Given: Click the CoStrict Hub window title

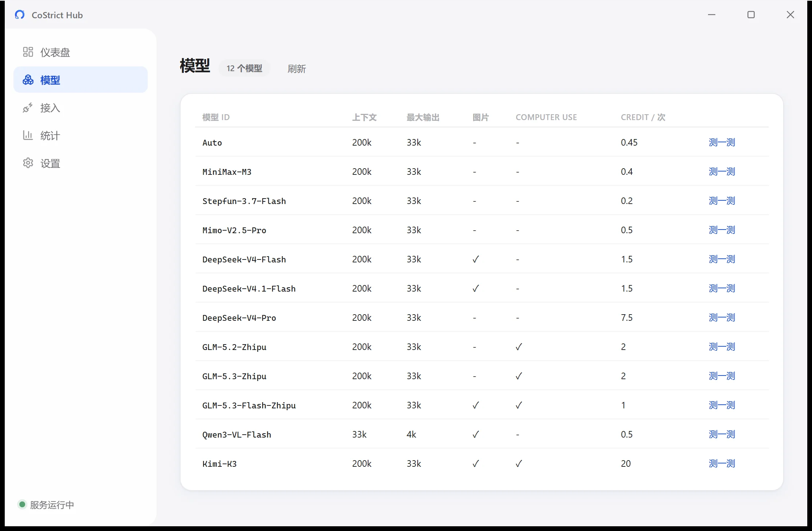Looking at the screenshot, I should point(57,15).
